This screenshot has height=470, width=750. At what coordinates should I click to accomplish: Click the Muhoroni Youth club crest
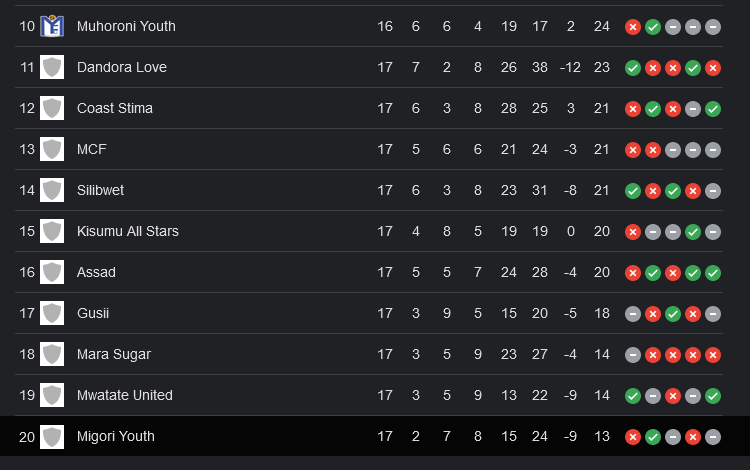click(x=52, y=26)
